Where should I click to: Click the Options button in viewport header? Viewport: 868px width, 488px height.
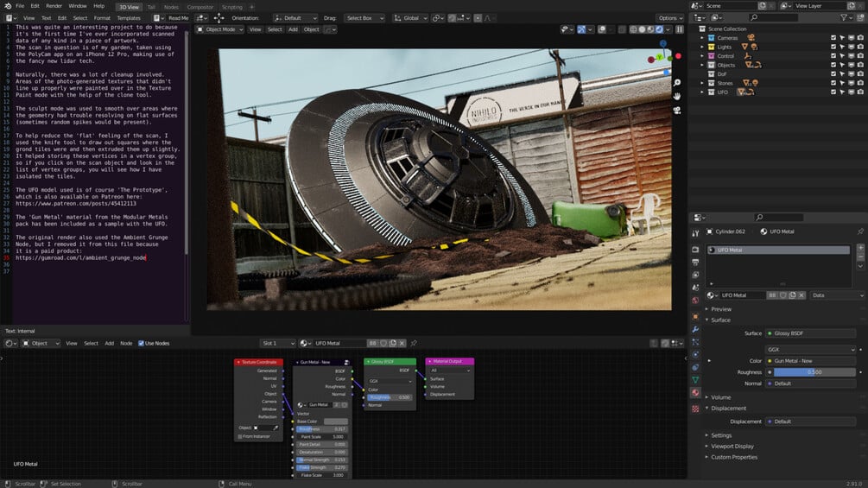coord(670,17)
